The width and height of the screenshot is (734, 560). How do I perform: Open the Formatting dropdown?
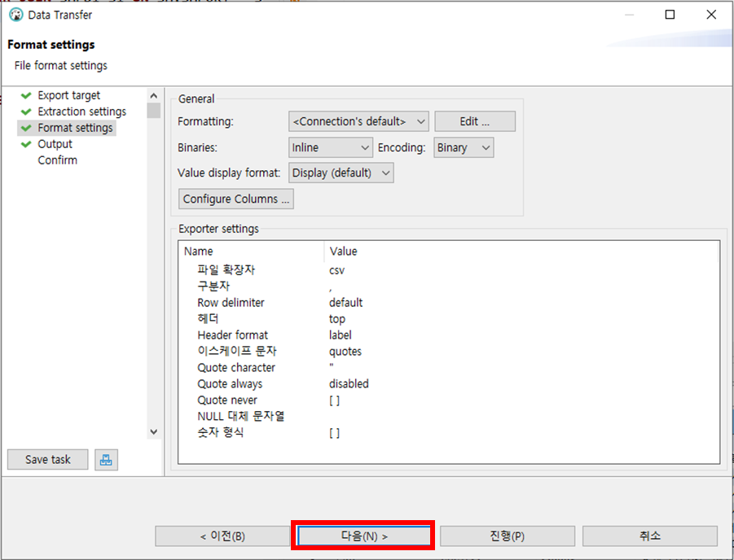coord(358,121)
